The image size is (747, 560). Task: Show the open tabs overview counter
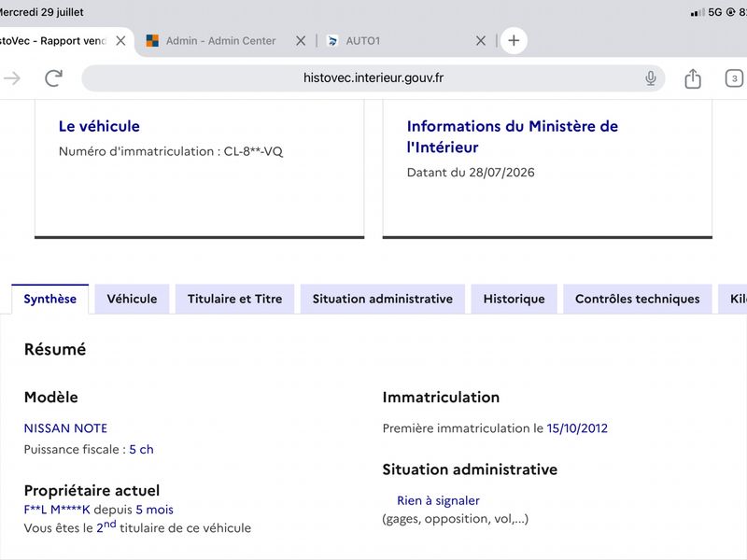coord(734,78)
